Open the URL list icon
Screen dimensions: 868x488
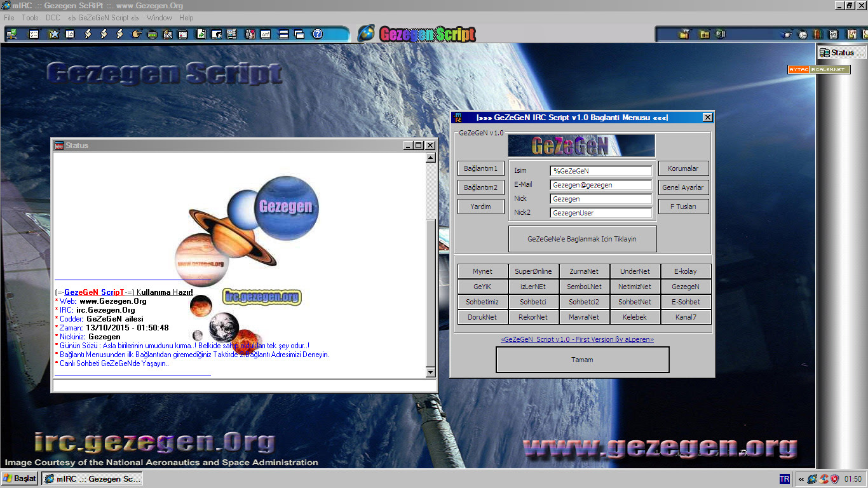pyautogui.click(x=266, y=34)
